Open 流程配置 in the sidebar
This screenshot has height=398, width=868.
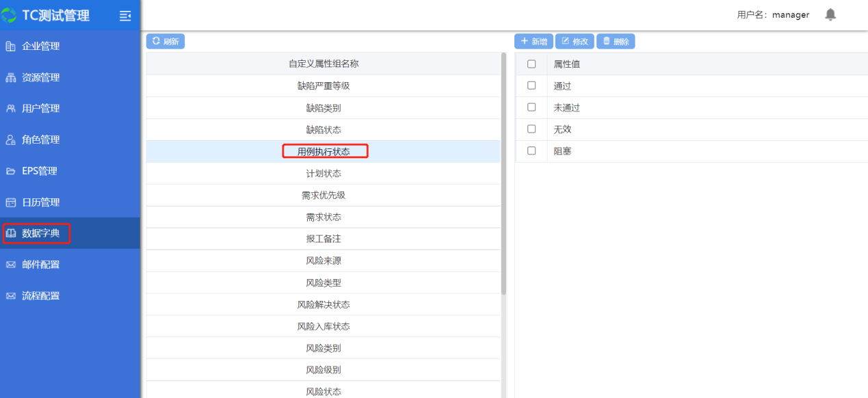[x=40, y=296]
